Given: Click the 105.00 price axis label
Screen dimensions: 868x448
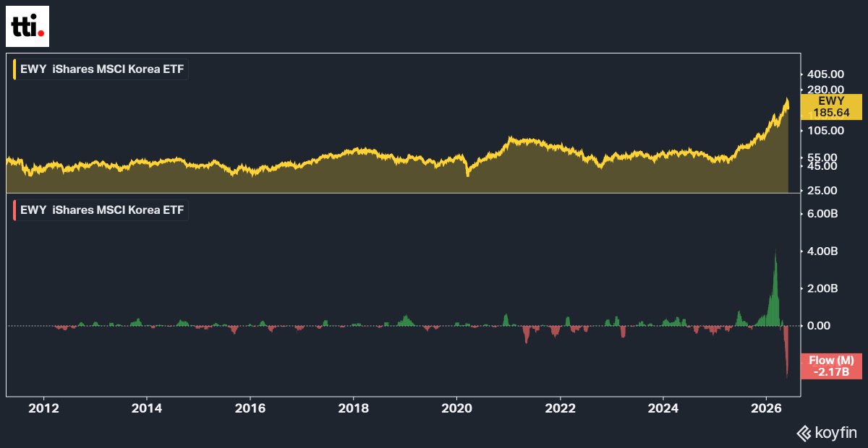Looking at the screenshot, I should (827, 131).
